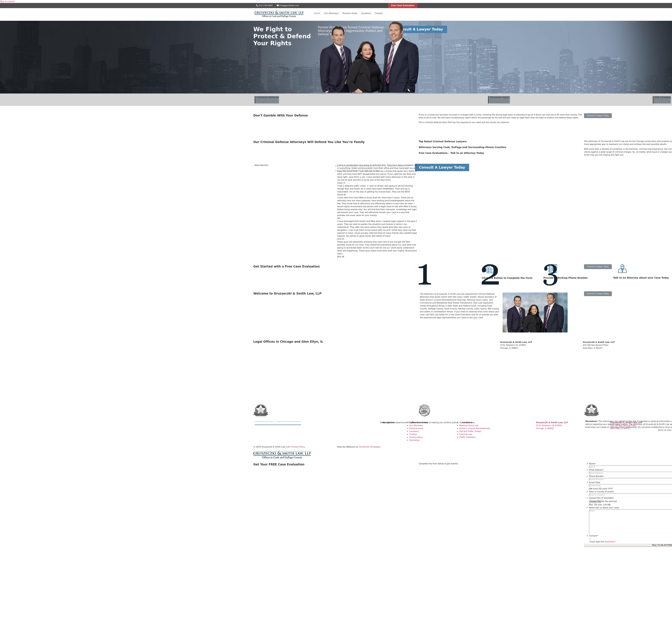Open the Our Attorneys dropdown menu
Screen dimensions: 672x634
pos(331,13)
